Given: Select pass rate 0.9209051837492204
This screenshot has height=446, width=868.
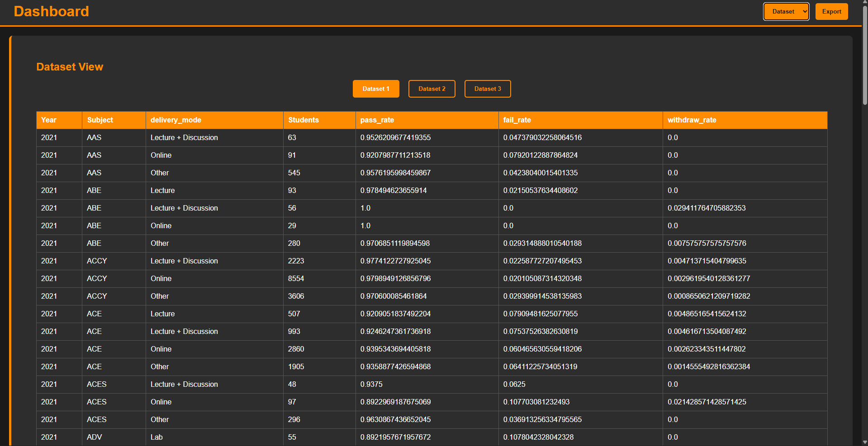Looking at the screenshot, I should (x=427, y=314).
